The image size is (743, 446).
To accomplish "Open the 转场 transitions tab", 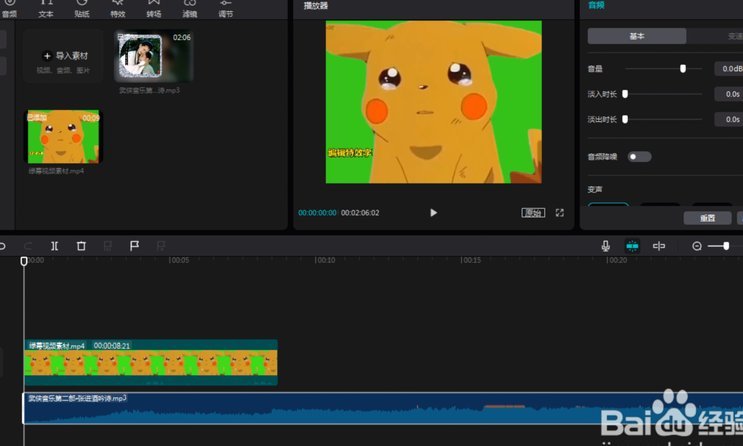I will (x=154, y=9).
